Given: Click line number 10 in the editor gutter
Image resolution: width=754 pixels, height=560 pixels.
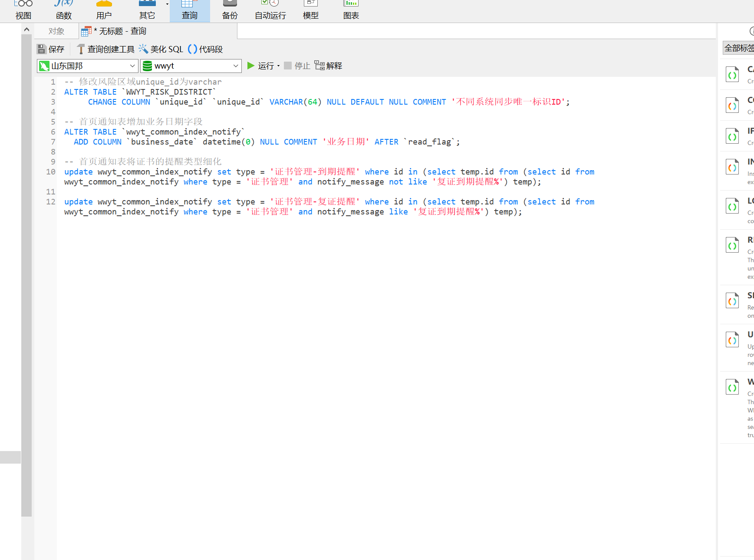Looking at the screenshot, I should coord(51,172).
